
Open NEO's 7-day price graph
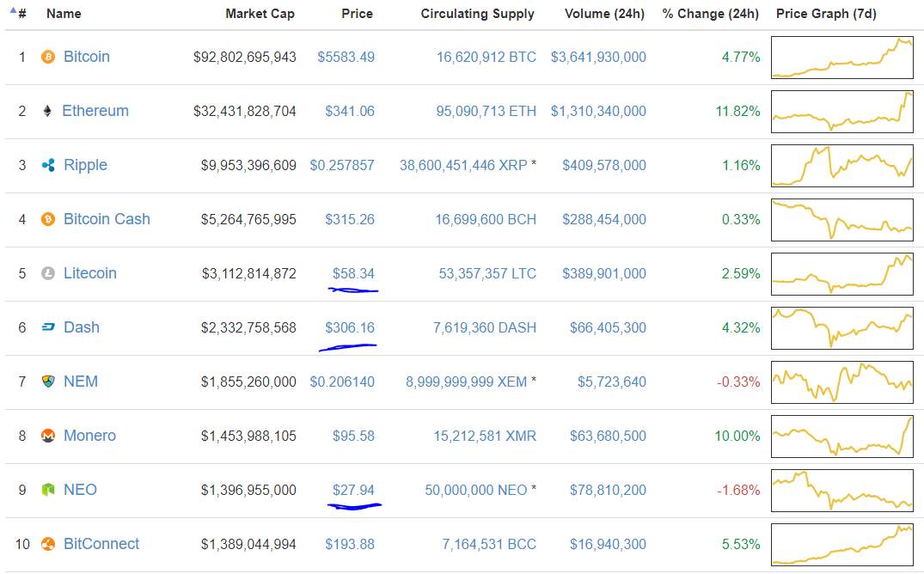pyautogui.click(x=842, y=491)
